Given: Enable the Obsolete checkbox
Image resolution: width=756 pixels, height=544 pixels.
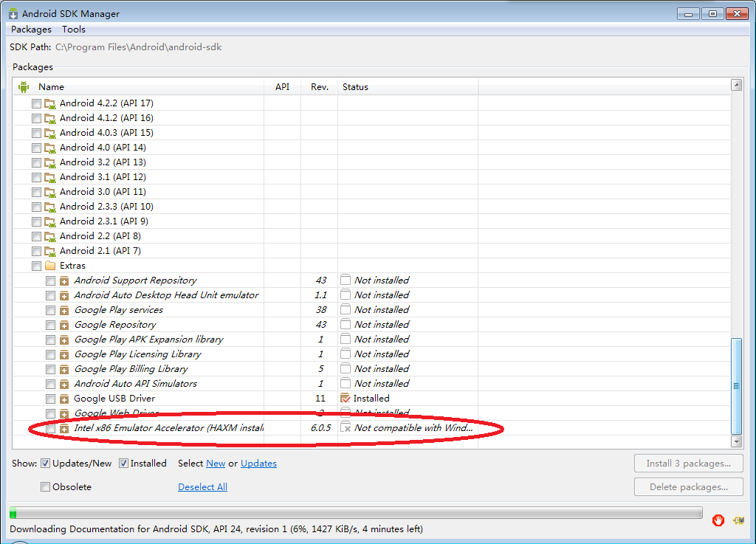Looking at the screenshot, I should [x=45, y=487].
